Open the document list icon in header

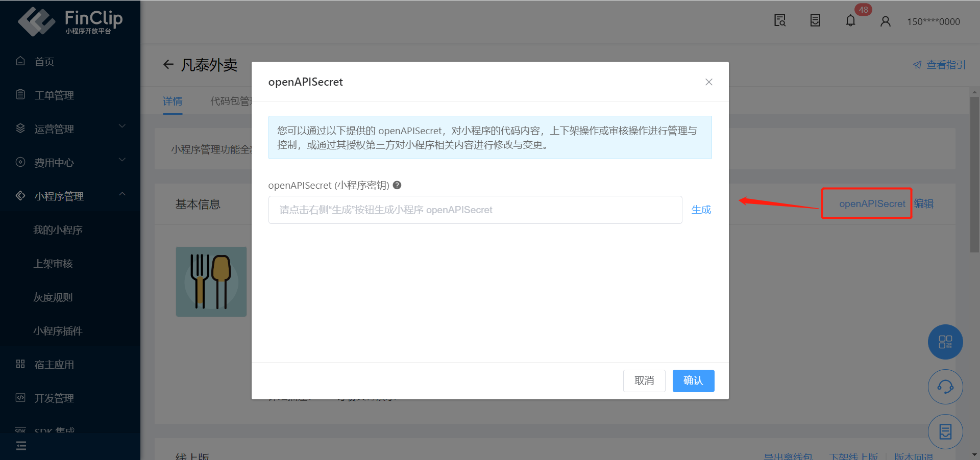tap(815, 20)
